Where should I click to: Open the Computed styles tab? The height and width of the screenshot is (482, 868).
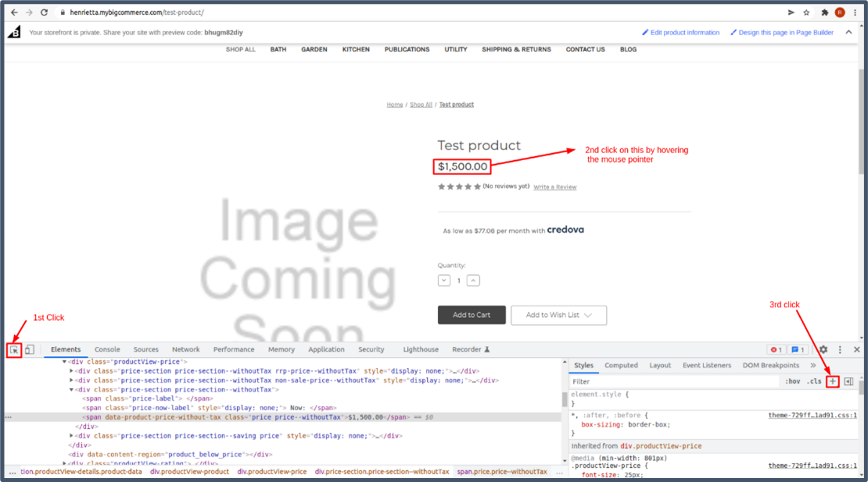point(621,366)
